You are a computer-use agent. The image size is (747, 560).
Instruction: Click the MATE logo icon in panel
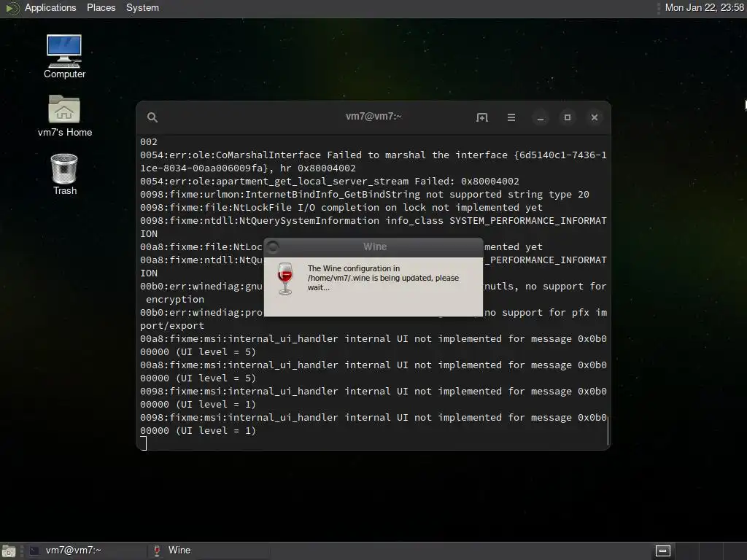(x=12, y=8)
